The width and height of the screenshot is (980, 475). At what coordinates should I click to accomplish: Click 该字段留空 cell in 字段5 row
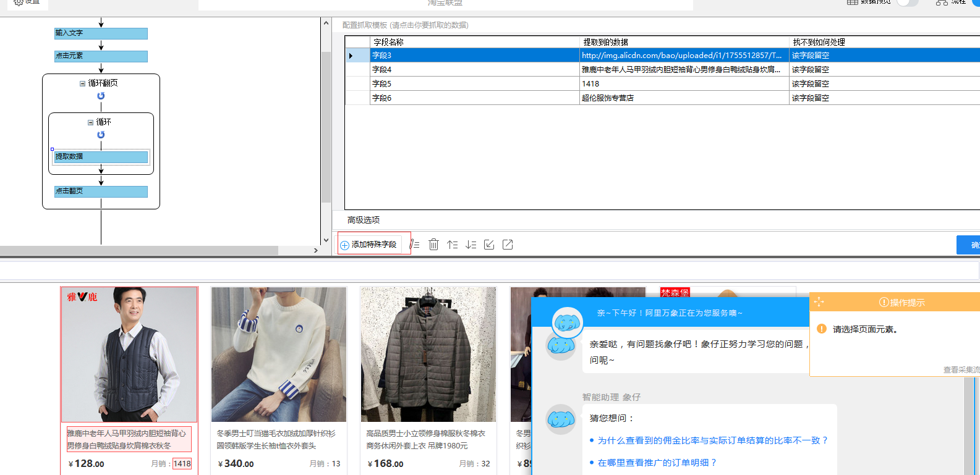click(x=884, y=84)
